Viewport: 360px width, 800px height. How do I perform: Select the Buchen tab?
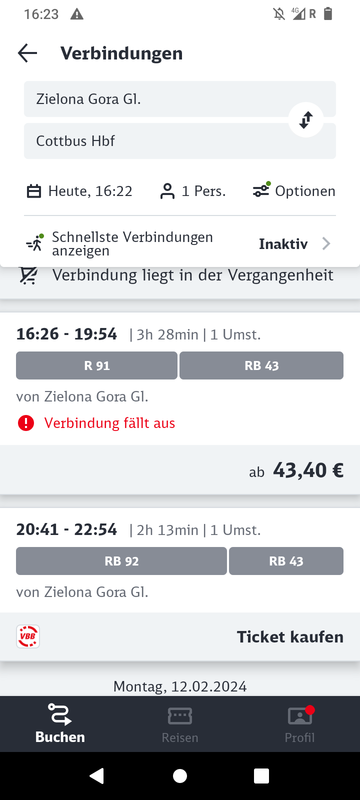pos(60,724)
